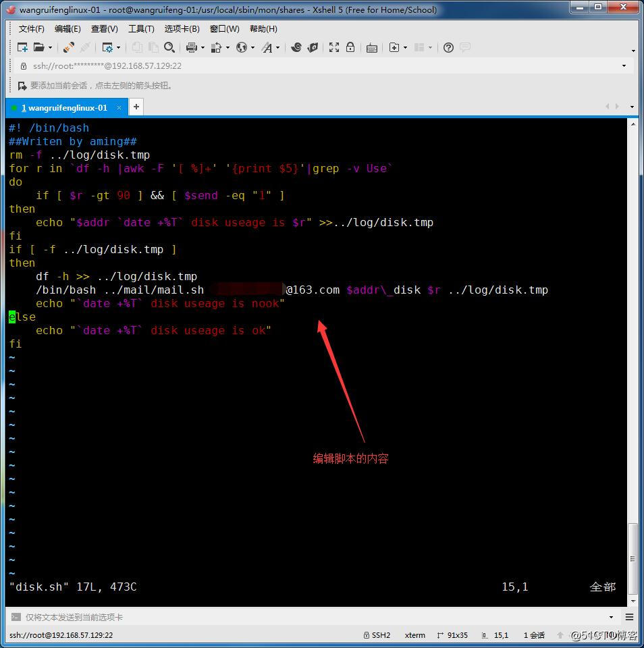The image size is (644, 648).
Task: Create a new session with the toolbar icon
Action: [22, 47]
